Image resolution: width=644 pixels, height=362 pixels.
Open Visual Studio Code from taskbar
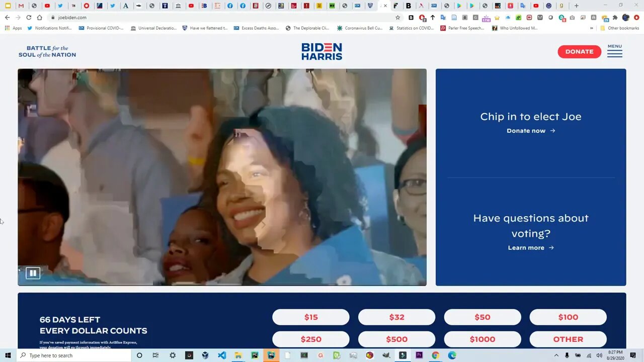point(222,355)
